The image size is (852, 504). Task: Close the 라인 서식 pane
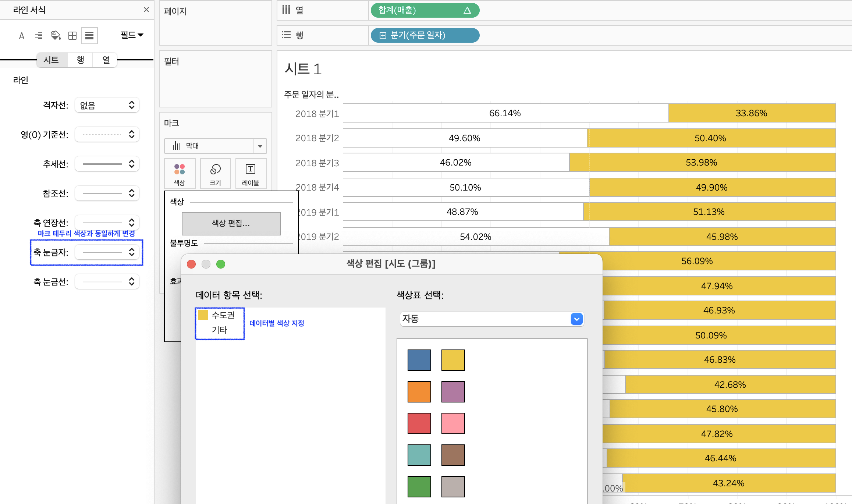[146, 10]
